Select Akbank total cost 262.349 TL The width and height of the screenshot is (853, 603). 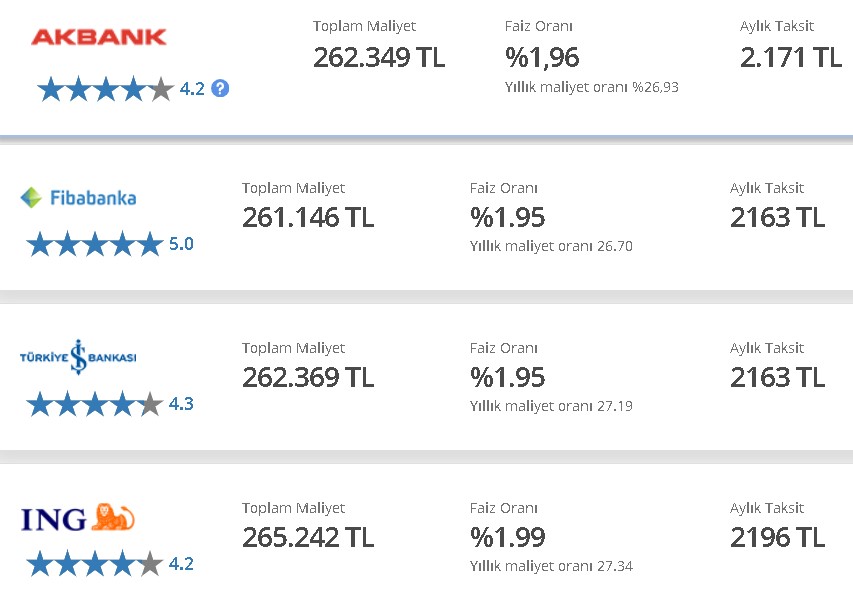tap(379, 57)
